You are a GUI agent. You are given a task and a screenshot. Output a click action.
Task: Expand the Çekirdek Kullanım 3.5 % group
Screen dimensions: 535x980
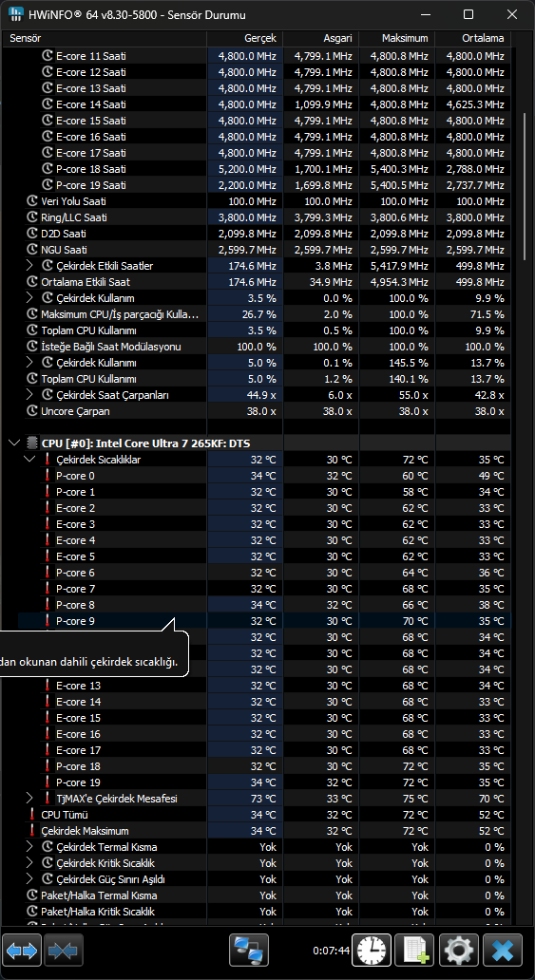pos(29,298)
